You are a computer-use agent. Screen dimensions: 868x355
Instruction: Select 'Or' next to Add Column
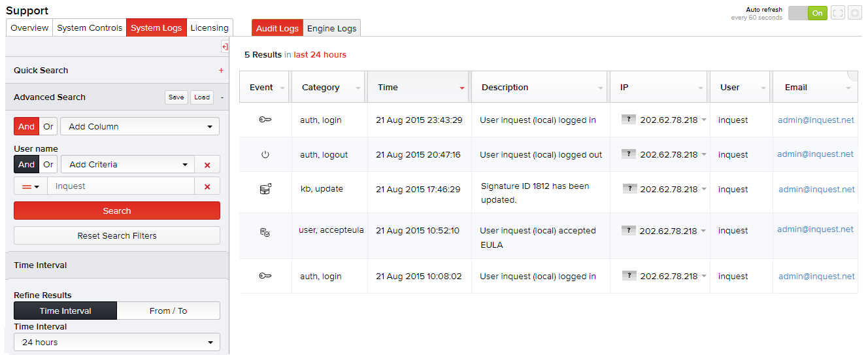tap(48, 127)
